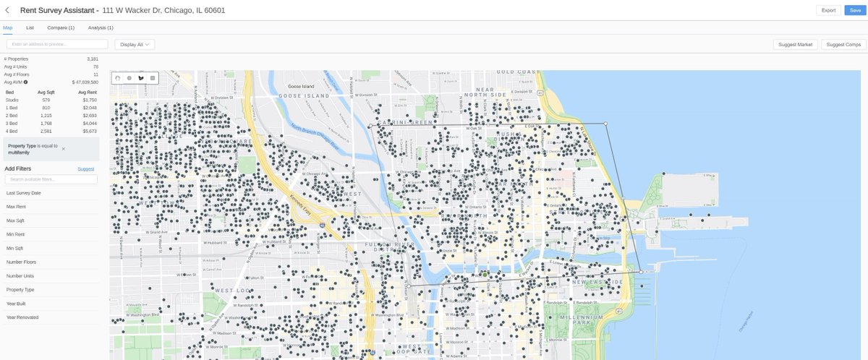Screen dimensions: 868x360
Task: Focus the search available filters field
Action: 51,179
